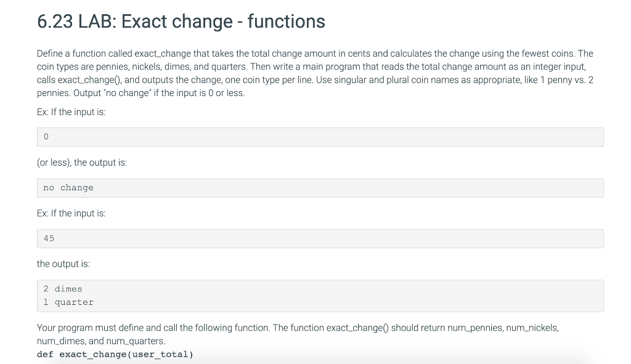Click the 'def exact_change(user_total)' code line
631x364 pixels.
[x=115, y=354]
